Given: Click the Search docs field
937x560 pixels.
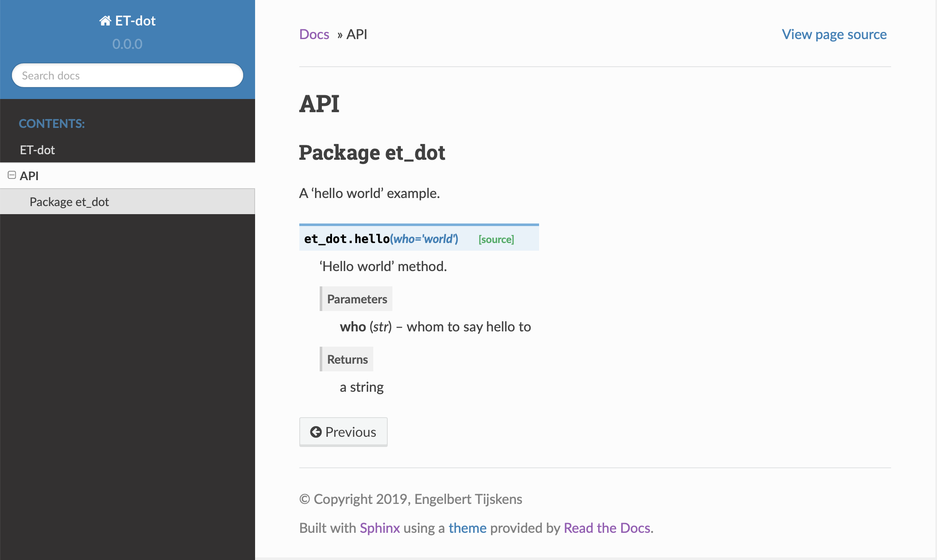Looking at the screenshot, I should click(128, 76).
